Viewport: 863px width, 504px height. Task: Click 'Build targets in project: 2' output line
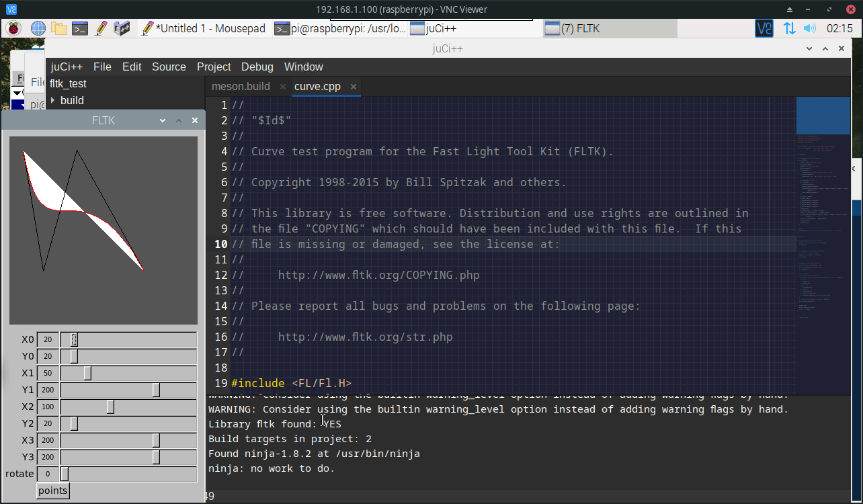click(x=290, y=439)
